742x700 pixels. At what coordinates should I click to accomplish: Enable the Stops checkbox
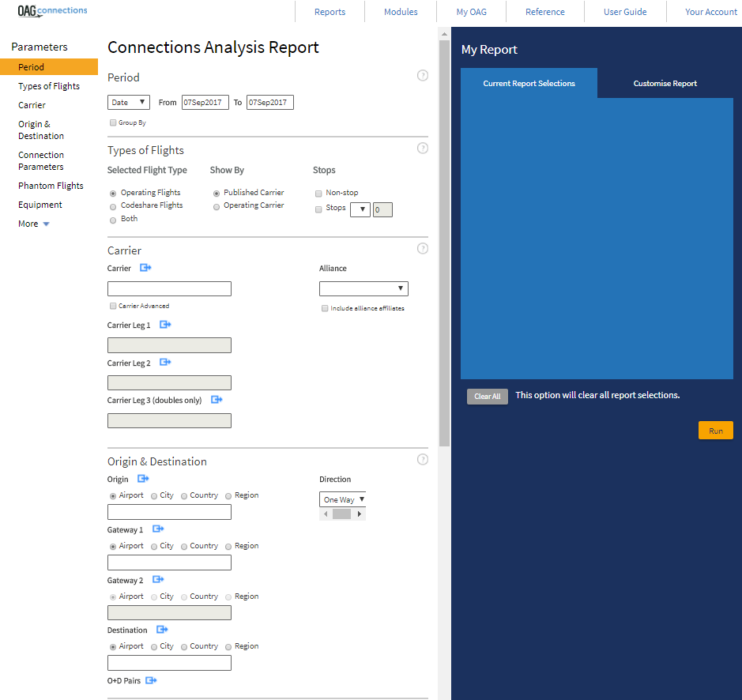318,209
